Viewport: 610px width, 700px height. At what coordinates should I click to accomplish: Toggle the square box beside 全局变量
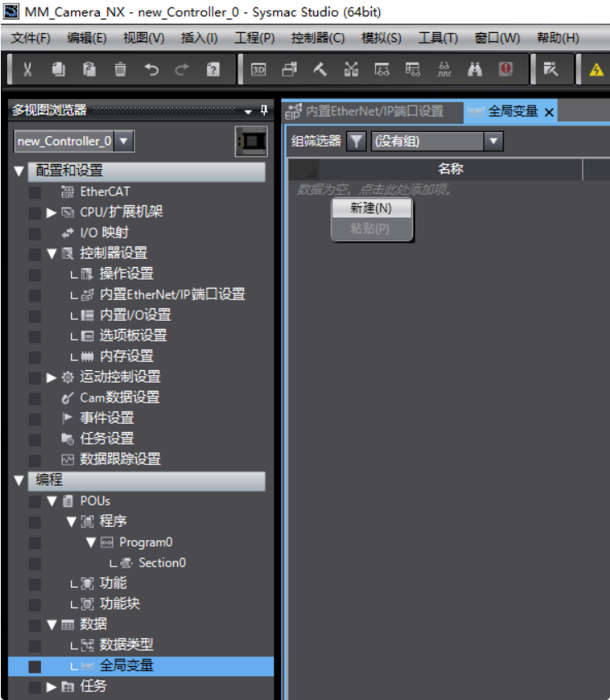pos(35,666)
